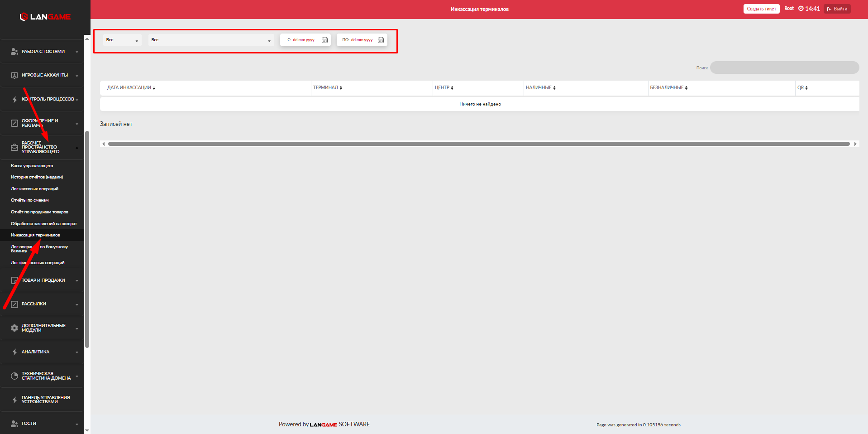Click the Создать тикет button

tap(761, 9)
